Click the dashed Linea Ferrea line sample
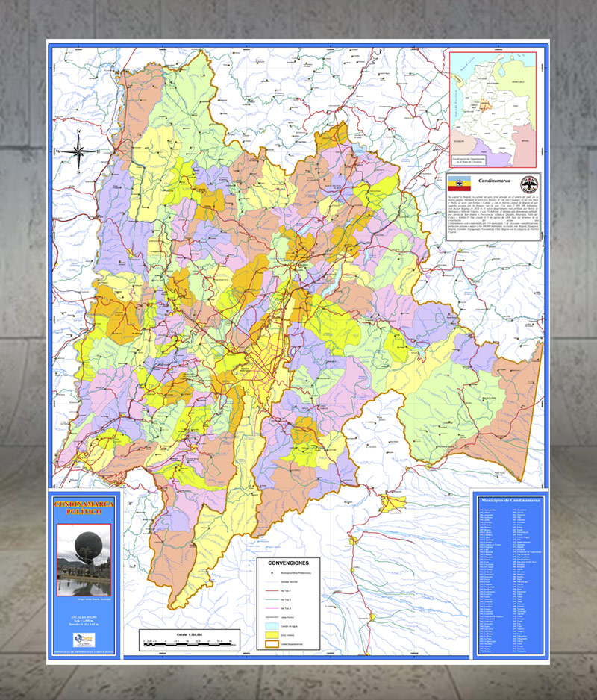Image resolution: width=597 pixels, height=700 pixels. [x=272, y=617]
